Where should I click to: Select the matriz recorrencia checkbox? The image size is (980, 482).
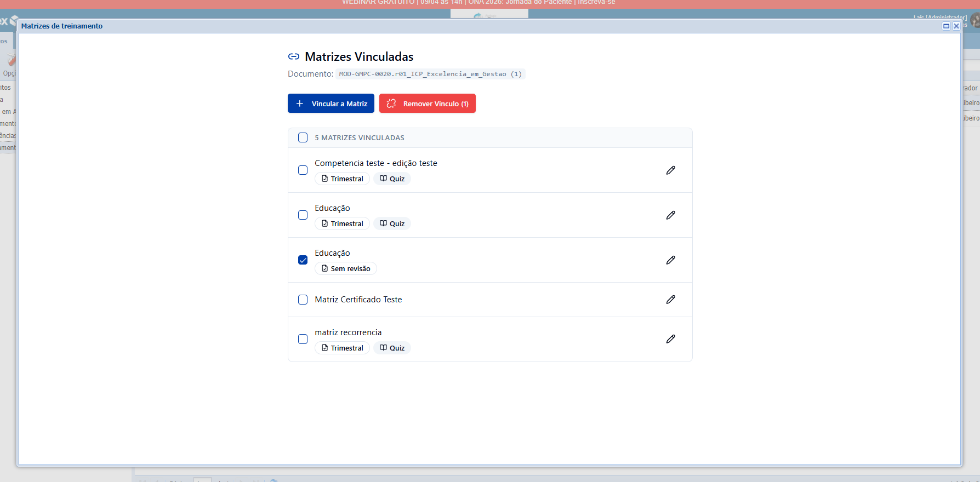click(x=303, y=339)
